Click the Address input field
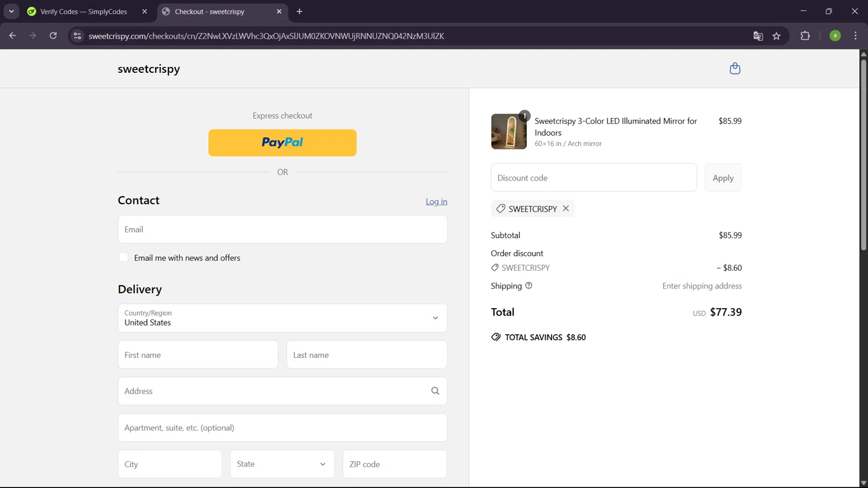The width and height of the screenshot is (868, 488). pyautogui.click(x=282, y=391)
